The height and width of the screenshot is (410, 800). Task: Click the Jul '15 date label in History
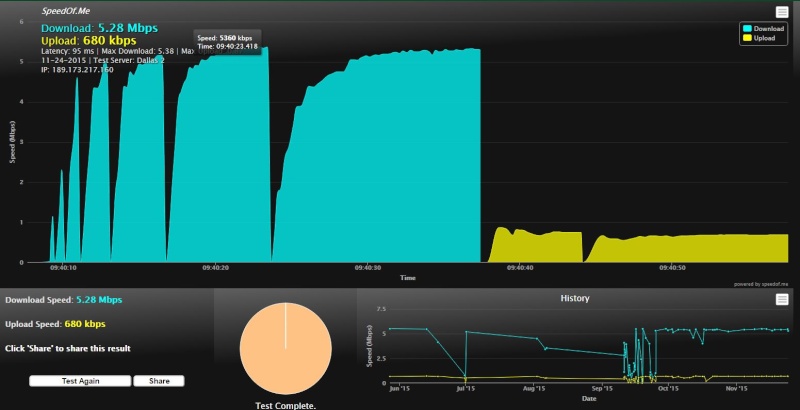(465, 389)
